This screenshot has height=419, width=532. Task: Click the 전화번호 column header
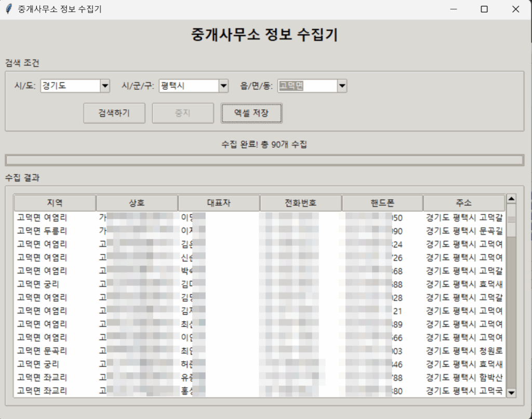pos(300,203)
